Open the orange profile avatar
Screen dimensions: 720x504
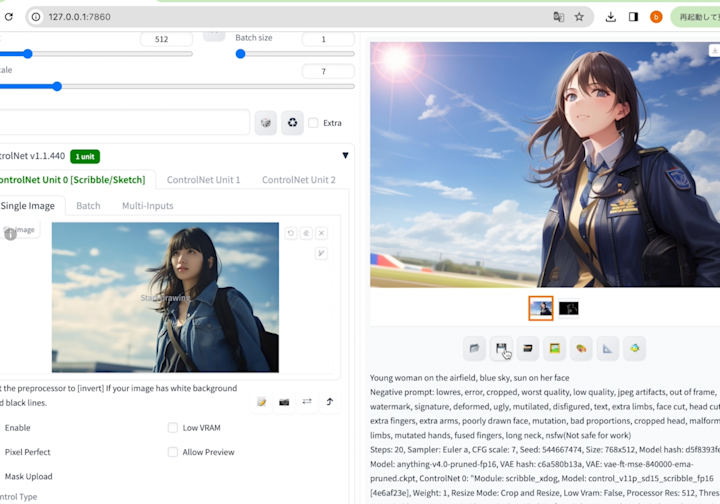(x=656, y=17)
